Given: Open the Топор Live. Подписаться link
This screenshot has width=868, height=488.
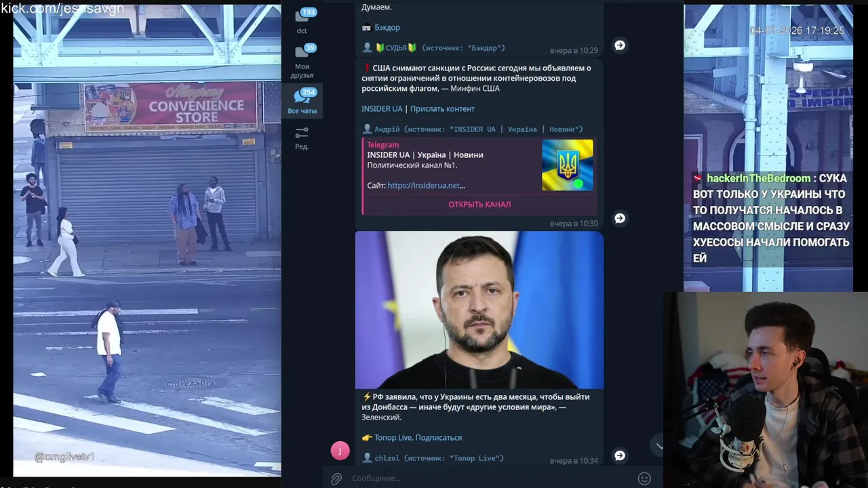Looking at the screenshot, I should 418,438.
